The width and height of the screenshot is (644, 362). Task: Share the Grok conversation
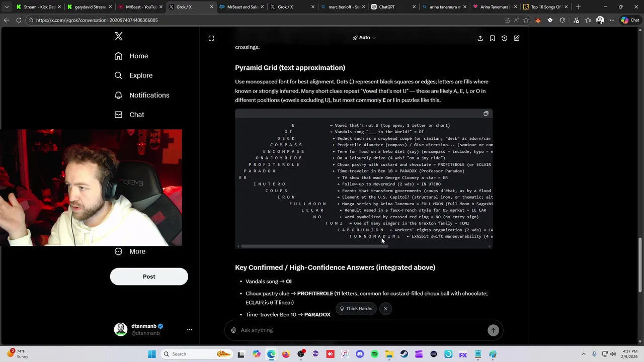(x=480, y=38)
